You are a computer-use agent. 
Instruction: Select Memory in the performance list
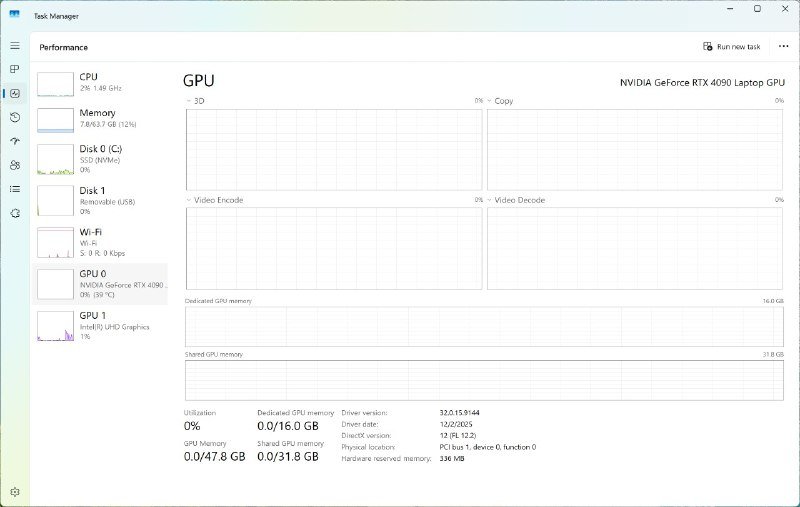pyautogui.click(x=102, y=119)
